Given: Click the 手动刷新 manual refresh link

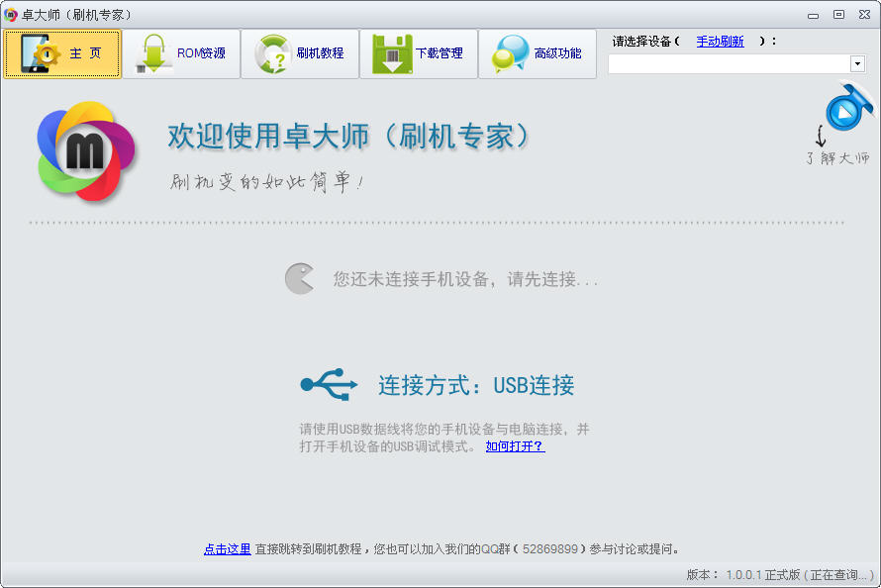Looking at the screenshot, I should [x=720, y=42].
